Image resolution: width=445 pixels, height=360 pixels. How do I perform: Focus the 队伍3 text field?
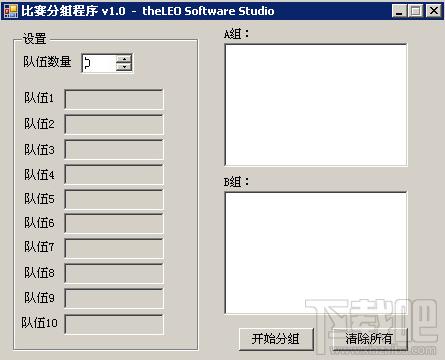[x=114, y=149]
